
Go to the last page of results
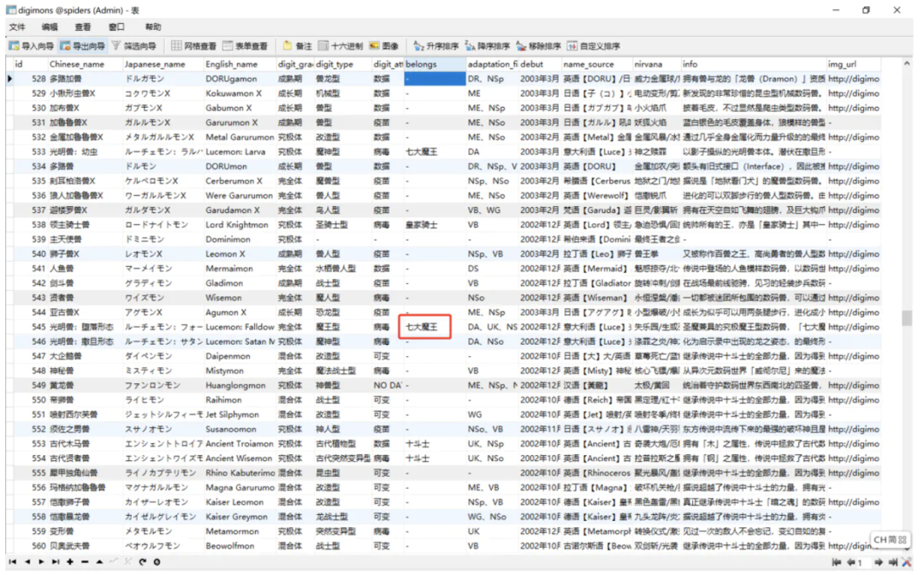[x=892, y=562]
